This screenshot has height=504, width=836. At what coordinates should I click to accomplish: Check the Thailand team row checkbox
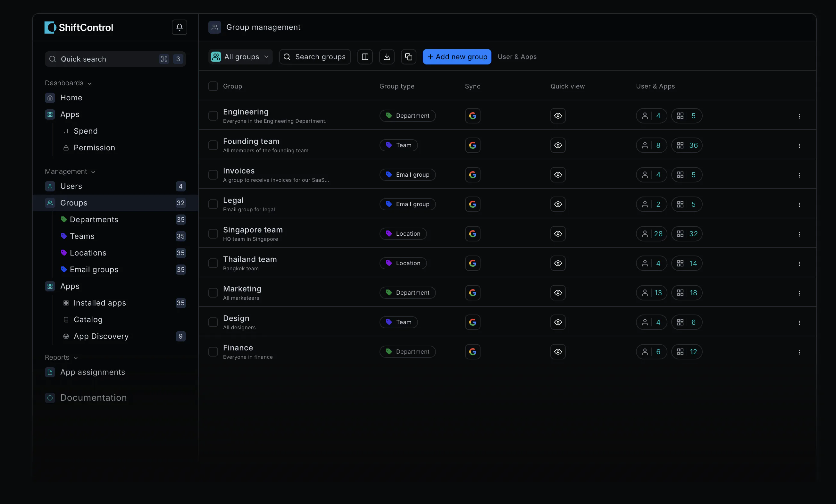(x=213, y=263)
